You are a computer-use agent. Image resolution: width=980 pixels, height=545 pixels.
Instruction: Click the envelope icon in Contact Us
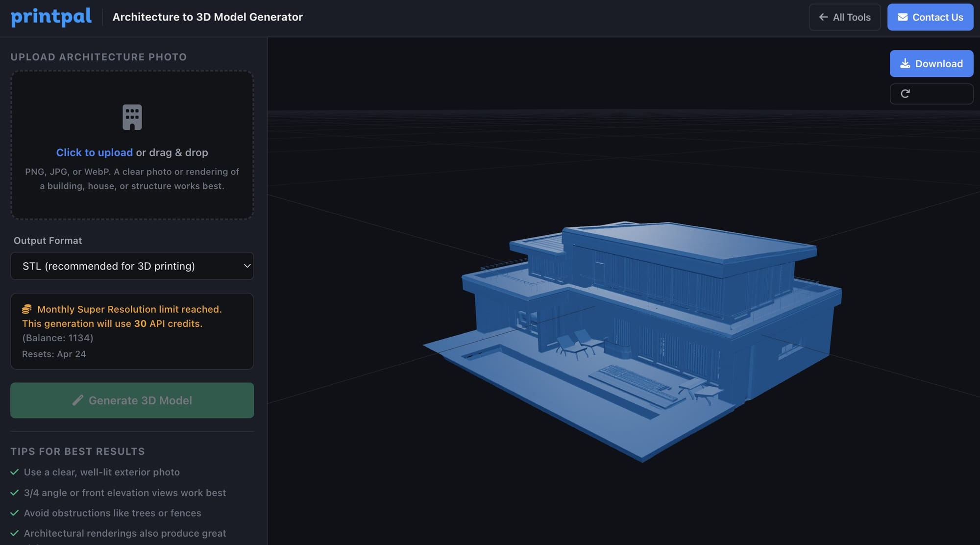[x=902, y=17]
